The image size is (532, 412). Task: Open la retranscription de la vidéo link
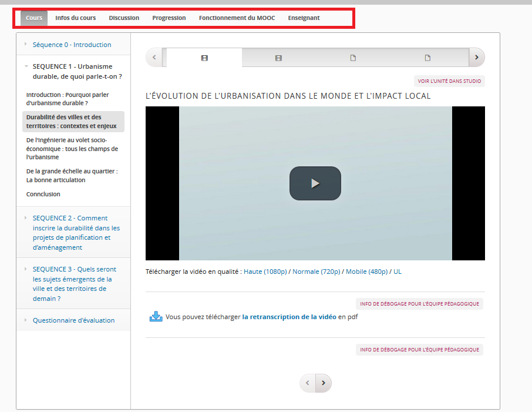(289, 317)
